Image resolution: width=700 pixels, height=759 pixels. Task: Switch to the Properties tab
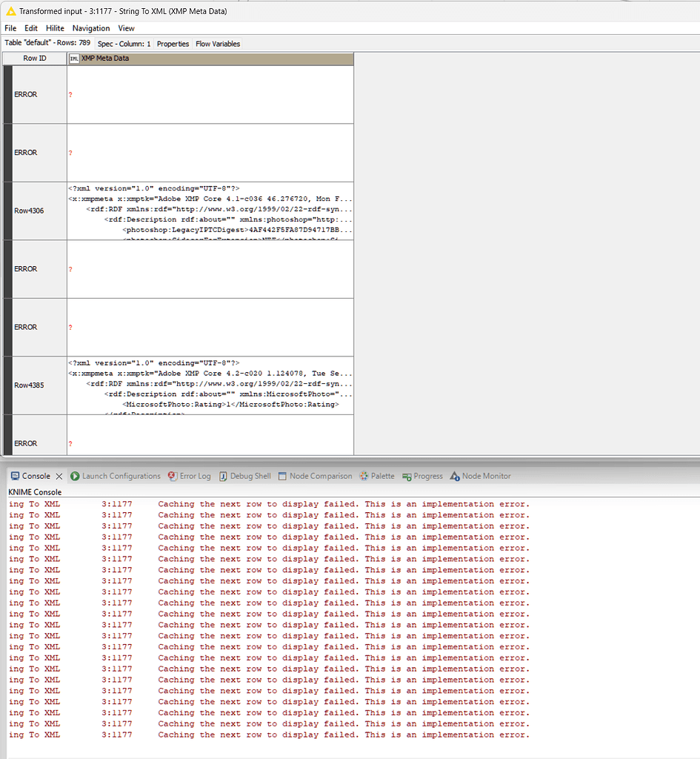coord(173,43)
